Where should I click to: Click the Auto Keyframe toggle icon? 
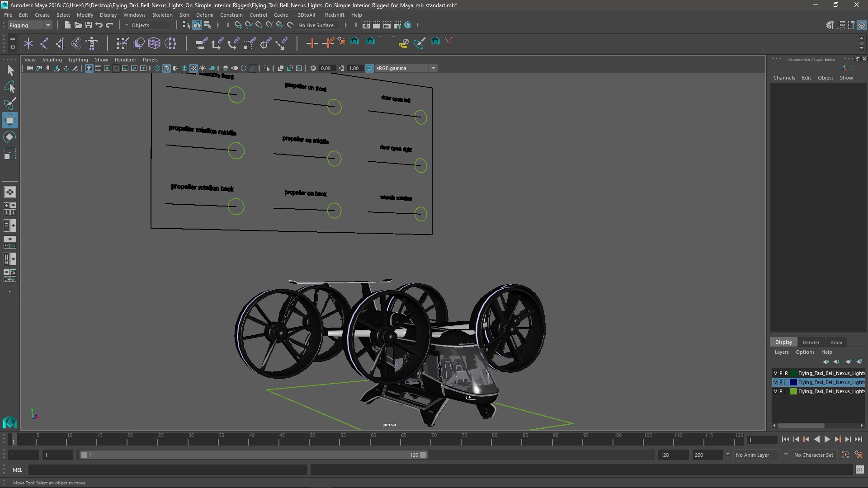click(845, 455)
